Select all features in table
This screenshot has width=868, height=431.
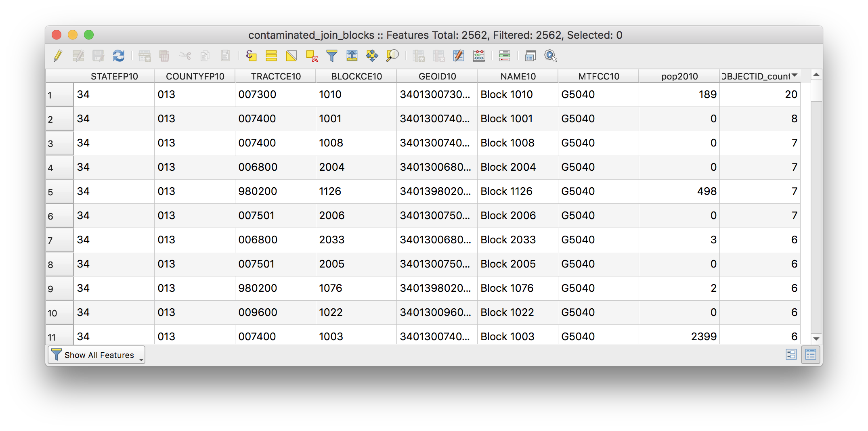(271, 56)
